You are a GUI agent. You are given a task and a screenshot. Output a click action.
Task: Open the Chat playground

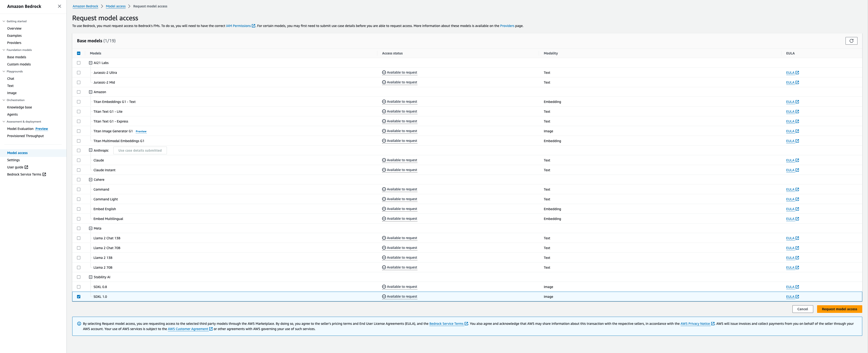pyautogui.click(x=11, y=79)
